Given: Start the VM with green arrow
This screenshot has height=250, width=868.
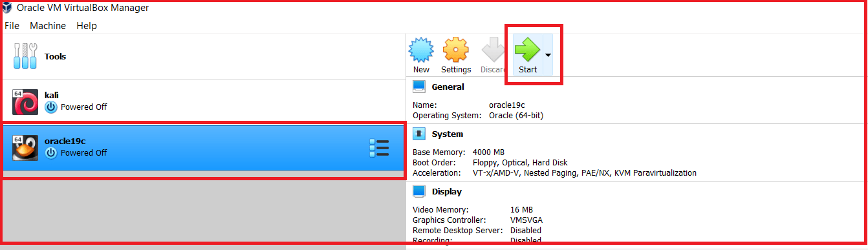Looking at the screenshot, I should (527, 50).
